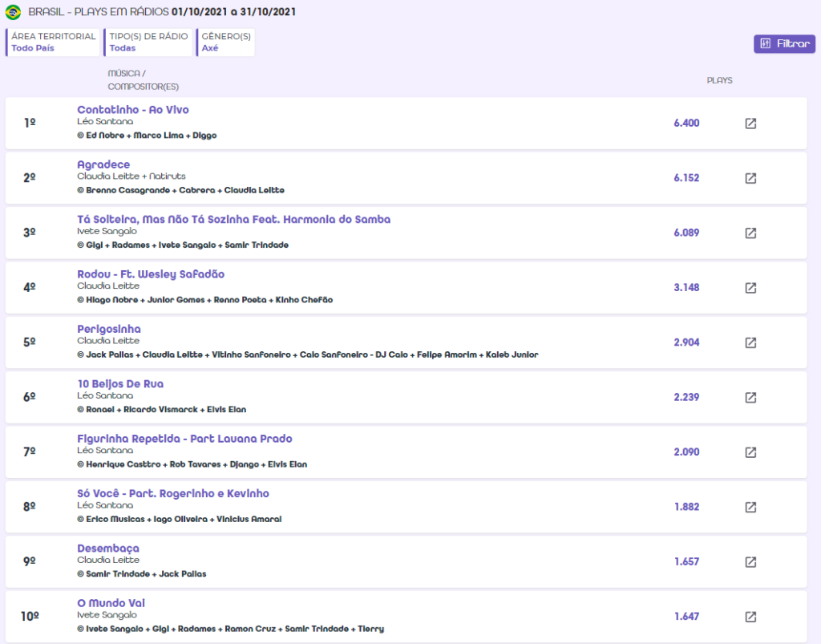Click the Filtrar button
The image size is (821, 644).
pos(784,44)
